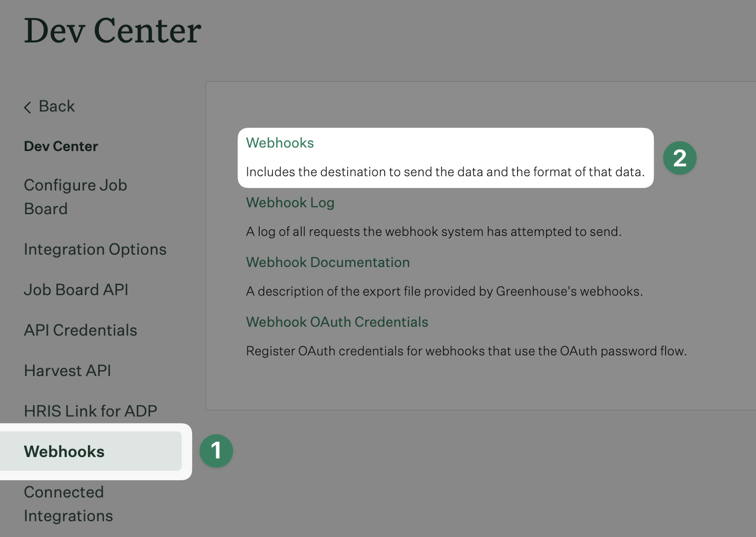Open Webhook OAuth Credentials link
Image resolution: width=756 pixels, height=537 pixels.
[337, 322]
